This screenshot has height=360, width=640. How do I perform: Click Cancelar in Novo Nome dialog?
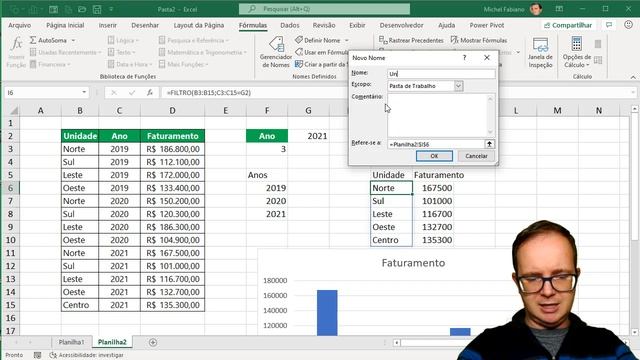point(476,156)
